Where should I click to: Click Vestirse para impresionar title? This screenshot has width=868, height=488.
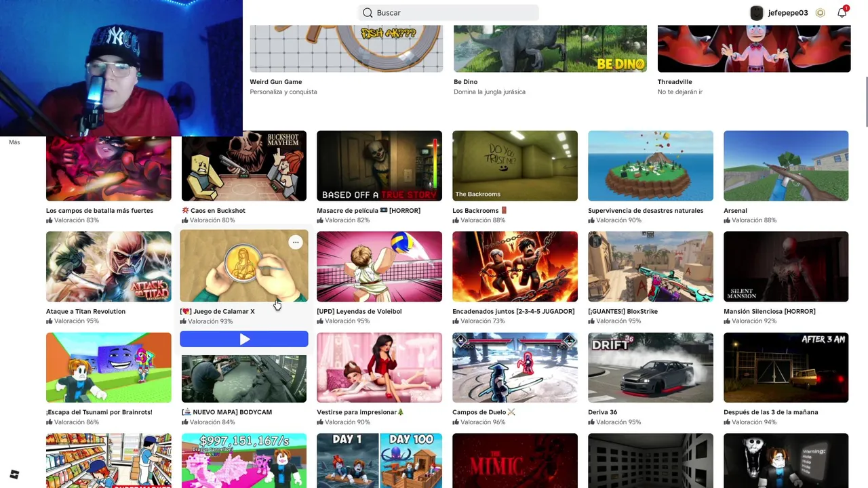[360, 412]
